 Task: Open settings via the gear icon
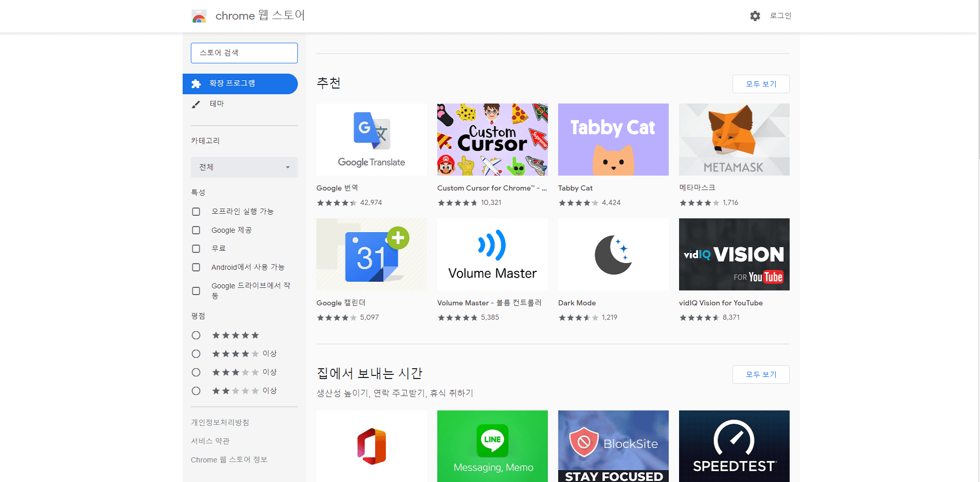[755, 16]
